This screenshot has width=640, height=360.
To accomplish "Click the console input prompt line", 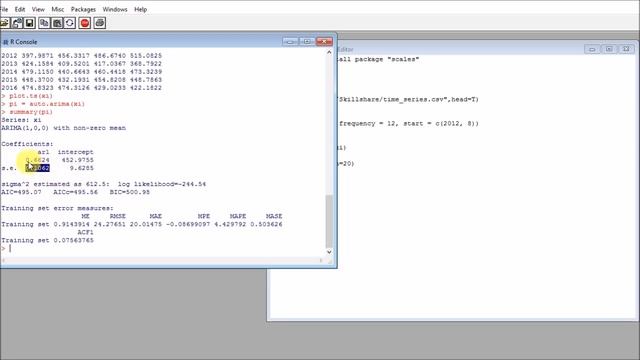I will [x=163, y=248].
